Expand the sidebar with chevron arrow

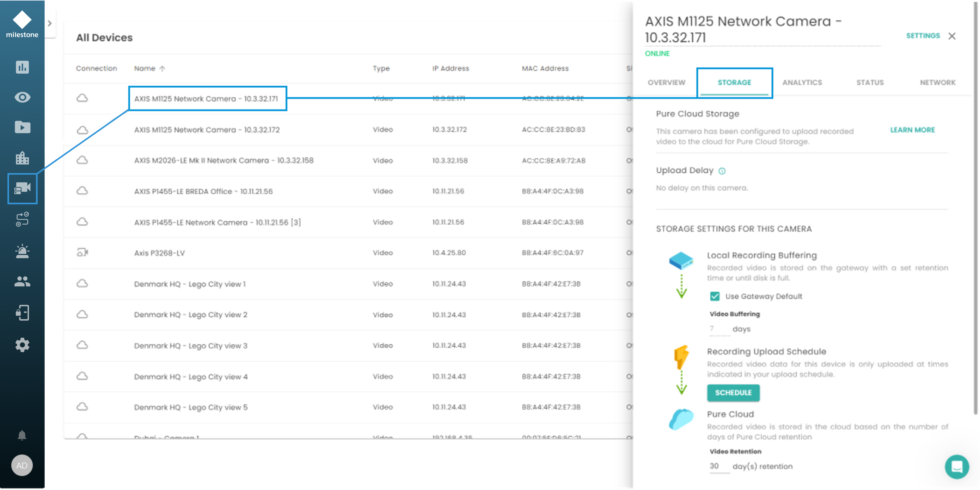(x=50, y=23)
